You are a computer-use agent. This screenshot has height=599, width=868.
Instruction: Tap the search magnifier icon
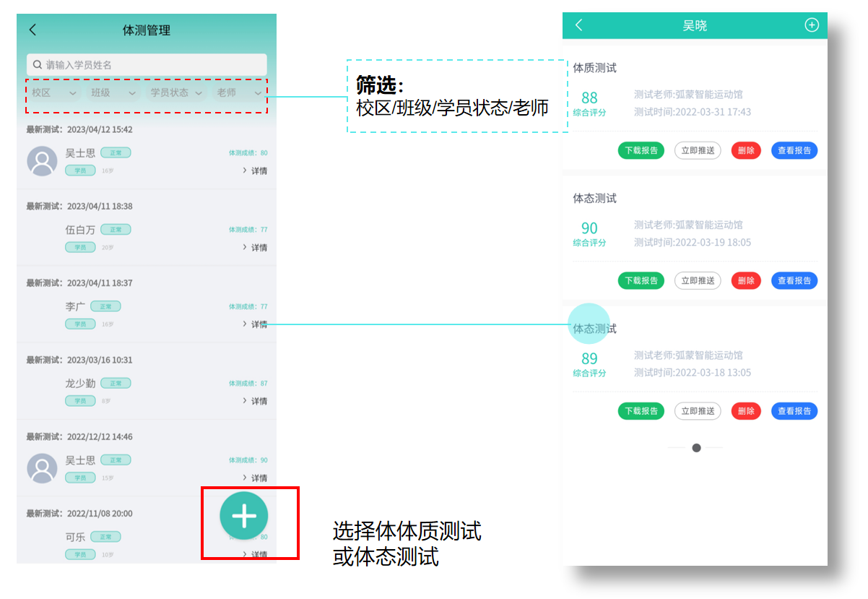38,65
